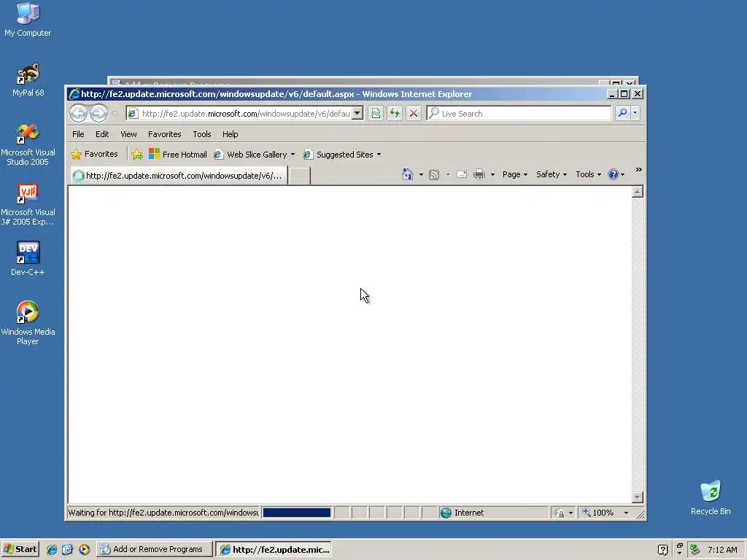This screenshot has height=560, width=747.
Task: Select the Recycle Bin desktop icon
Action: (x=711, y=497)
